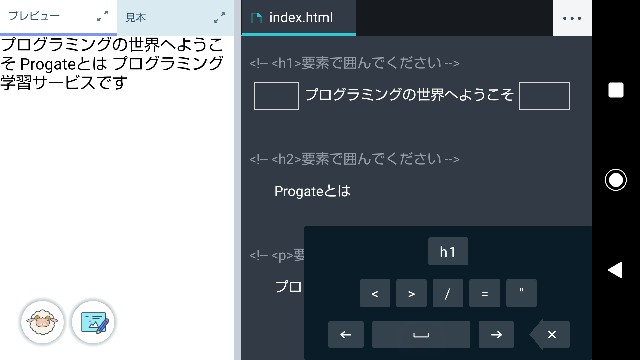Click the h1 comment line in editor

click(354, 63)
